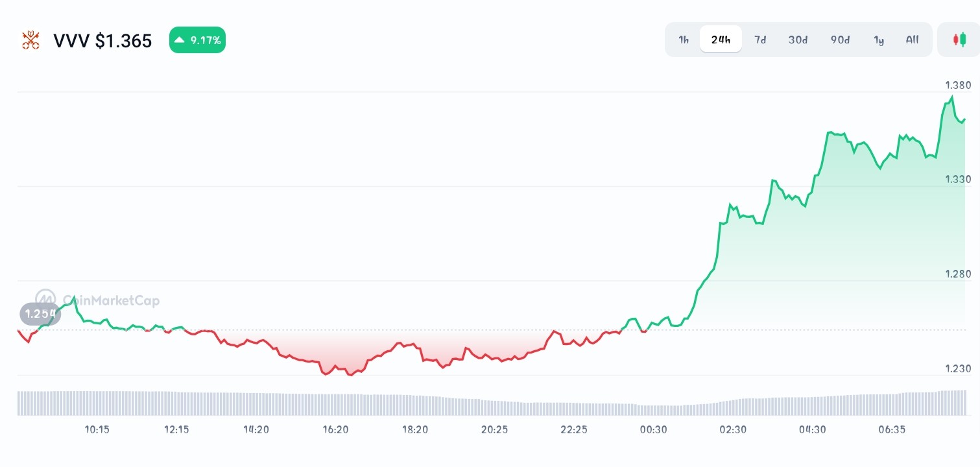The image size is (980, 467).
Task: Show the 1y price range
Action: (x=879, y=40)
